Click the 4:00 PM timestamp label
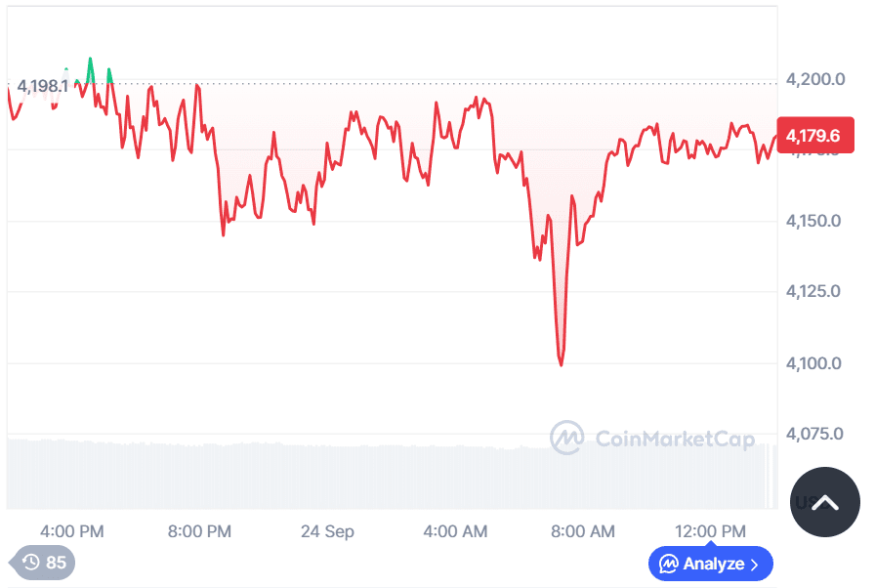 pyautogui.click(x=70, y=531)
